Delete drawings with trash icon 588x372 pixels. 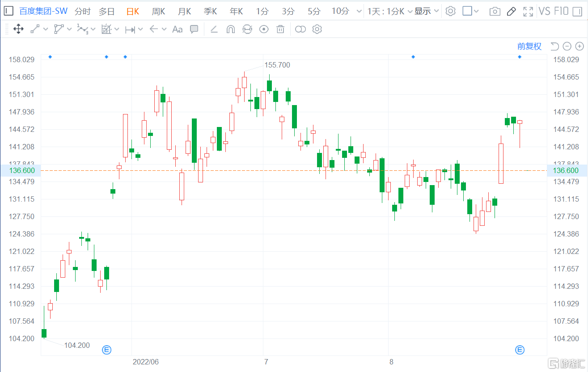click(x=280, y=30)
